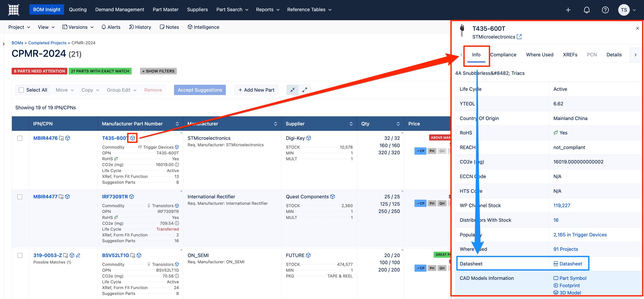Switch to the Compliance tab
This screenshot has width=644, height=299.
[503, 55]
